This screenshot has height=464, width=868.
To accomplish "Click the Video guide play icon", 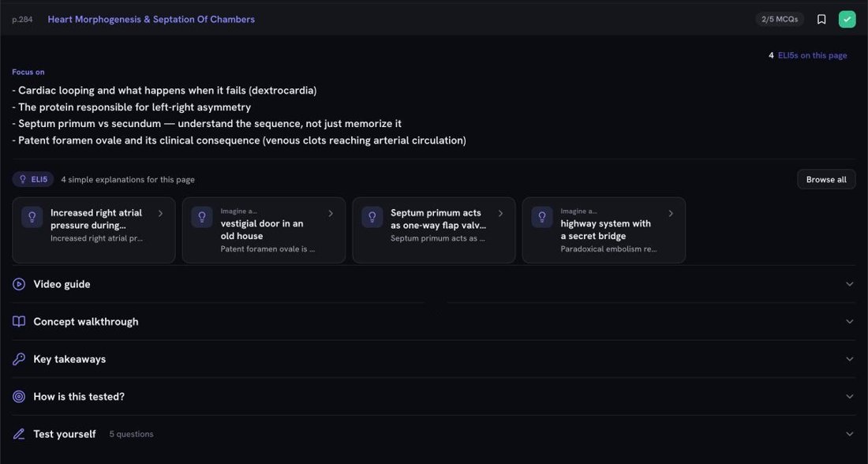I will click(19, 284).
